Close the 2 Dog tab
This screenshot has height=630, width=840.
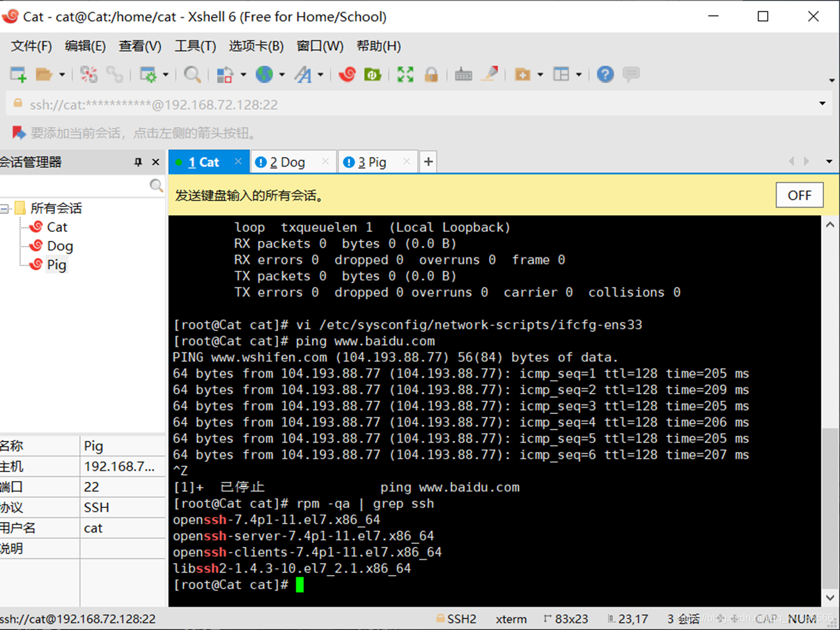tap(325, 162)
